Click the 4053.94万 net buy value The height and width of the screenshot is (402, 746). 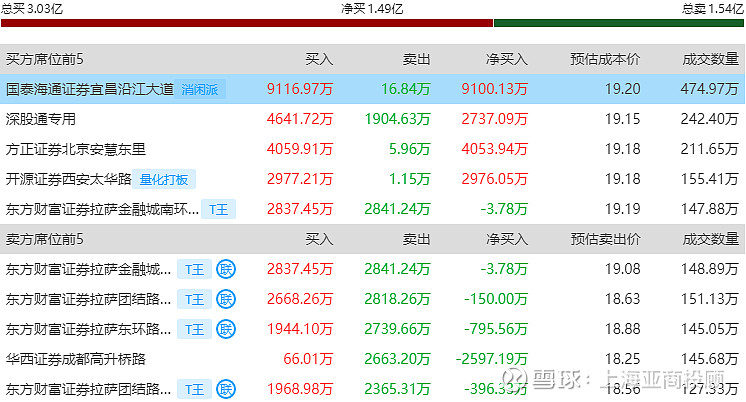(494, 149)
